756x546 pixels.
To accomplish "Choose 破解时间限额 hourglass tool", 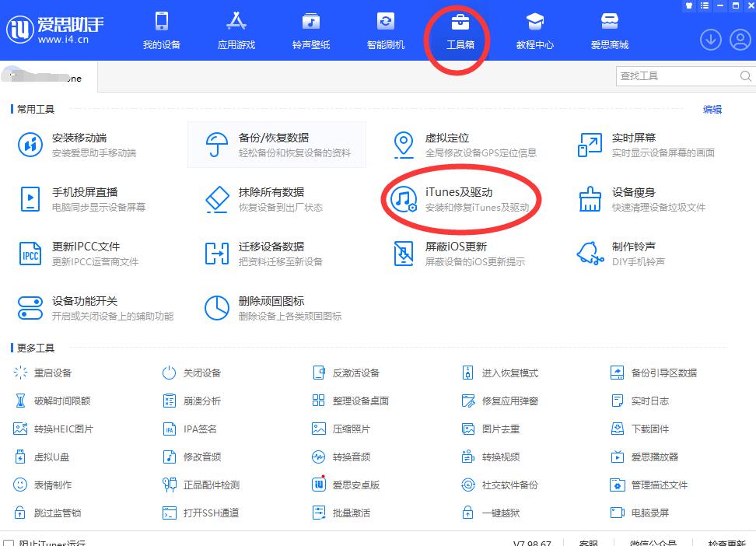I will point(51,401).
